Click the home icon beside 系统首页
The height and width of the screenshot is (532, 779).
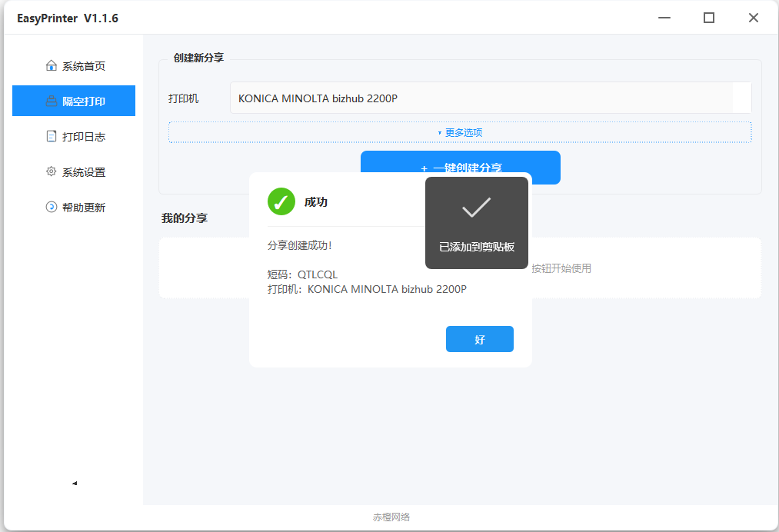(x=52, y=65)
